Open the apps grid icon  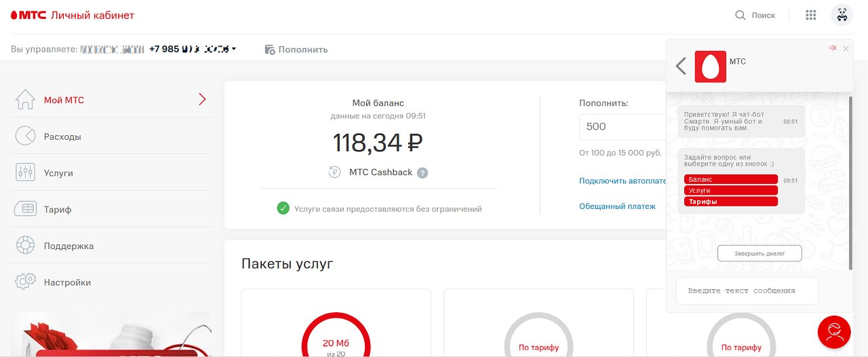tap(810, 15)
